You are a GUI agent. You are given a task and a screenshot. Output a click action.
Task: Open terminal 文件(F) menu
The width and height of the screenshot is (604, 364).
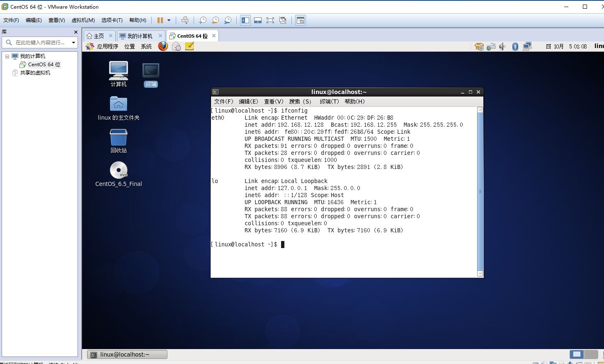tap(223, 101)
